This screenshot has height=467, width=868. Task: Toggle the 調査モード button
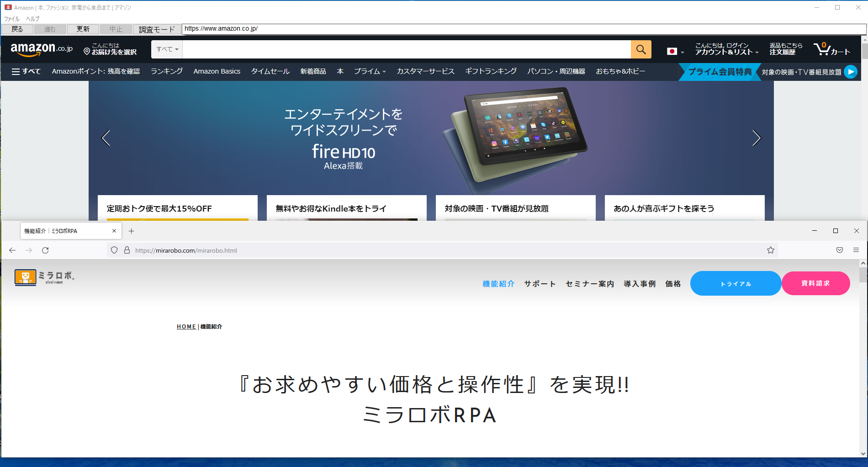click(x=157, y=29)
